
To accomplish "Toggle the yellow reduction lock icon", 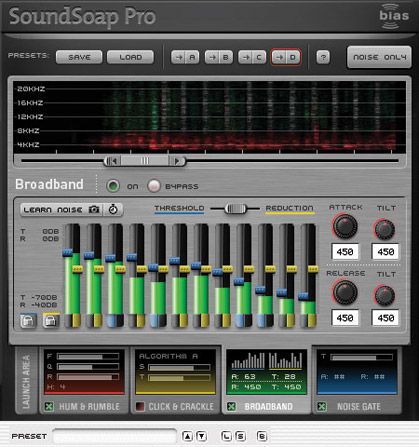I will click(x=51, y=321).
